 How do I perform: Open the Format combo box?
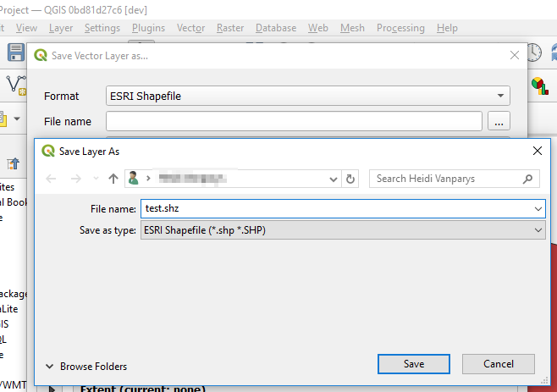coord(307,96)
